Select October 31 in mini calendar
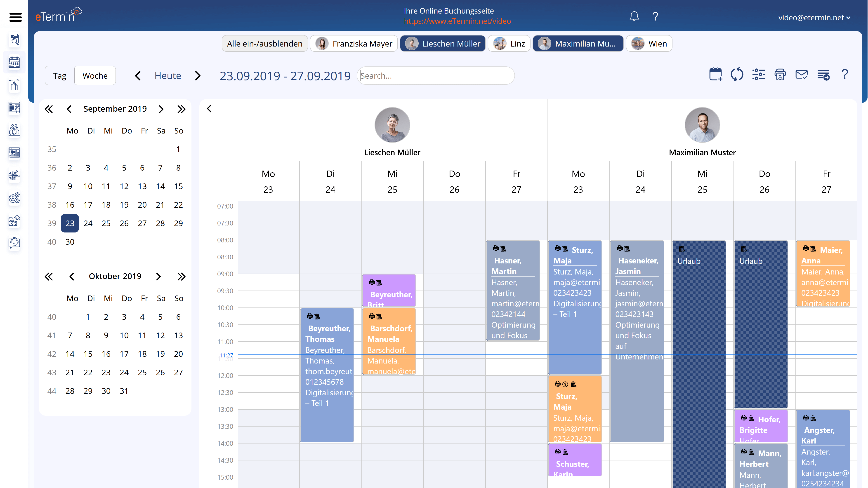The image size is (868, 488). (x=124, y=391)
